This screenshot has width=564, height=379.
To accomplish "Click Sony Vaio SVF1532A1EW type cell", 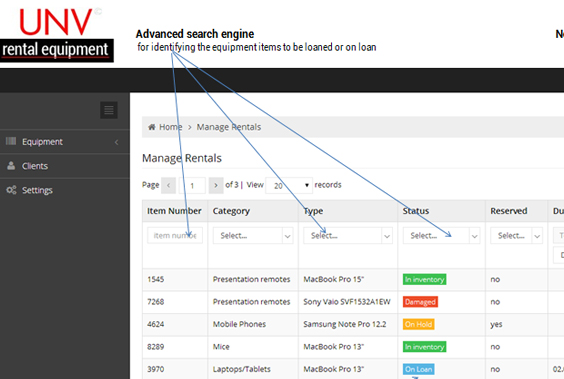I will coord(347,302).
